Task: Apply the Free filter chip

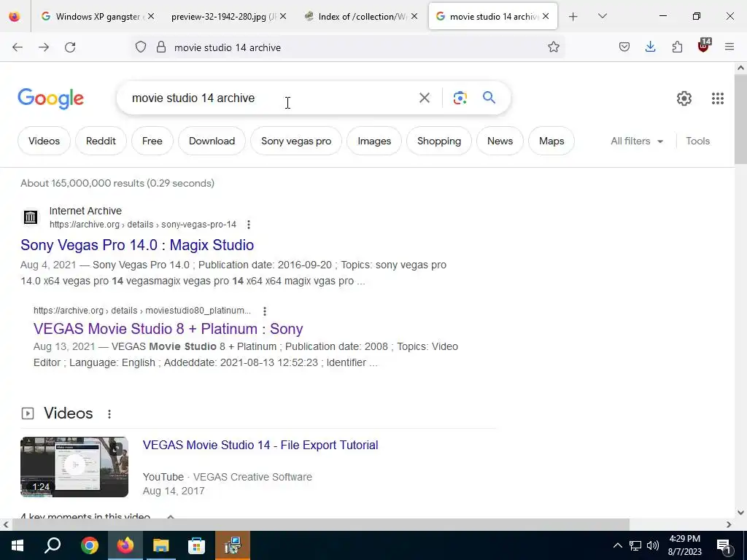Action: (x=152, y=141)
